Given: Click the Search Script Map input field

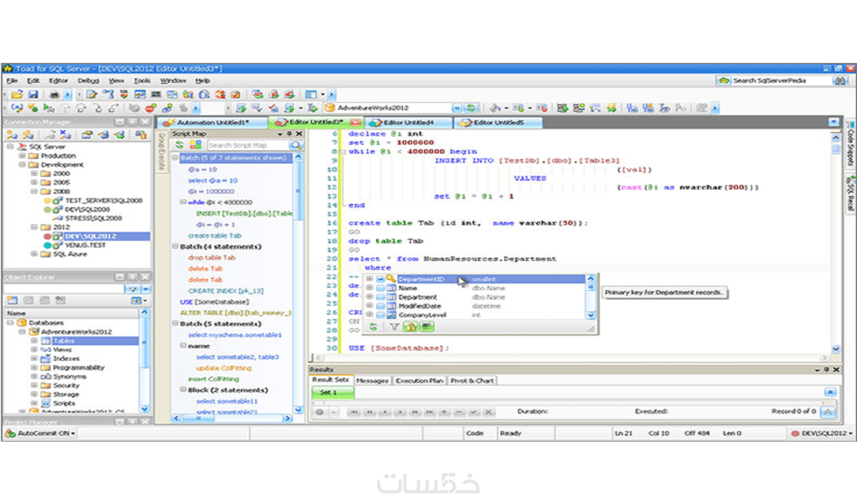Looking at the screenshot, I should pos(248,145).
